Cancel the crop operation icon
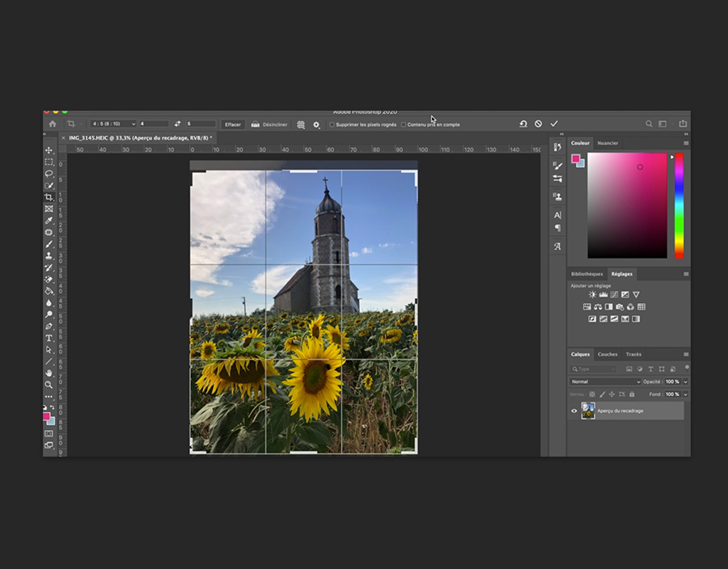This screenshot has height=569, width=728. (538, 124)
